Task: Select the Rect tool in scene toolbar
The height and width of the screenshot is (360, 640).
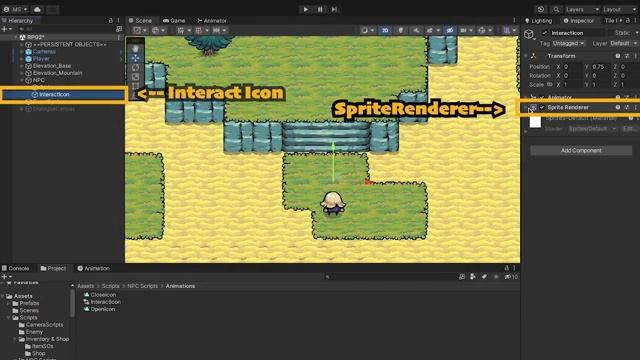Action: (136, 86)
